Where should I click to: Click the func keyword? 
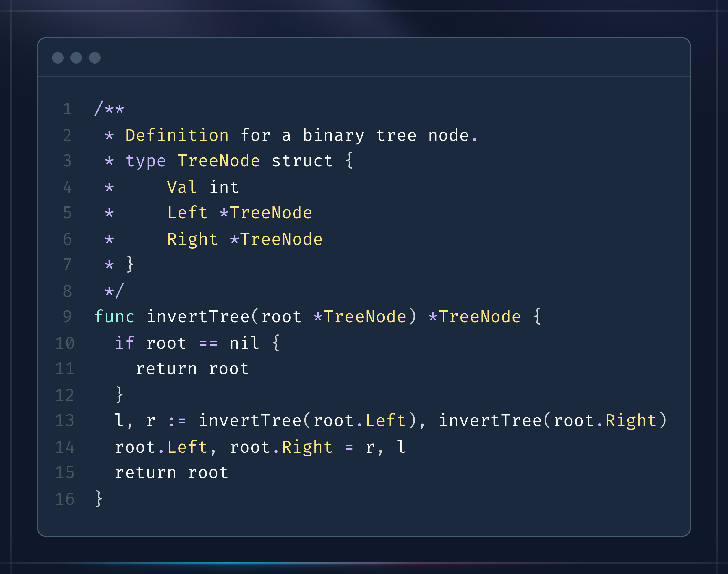pyautogui.click(x=115, y=316)
